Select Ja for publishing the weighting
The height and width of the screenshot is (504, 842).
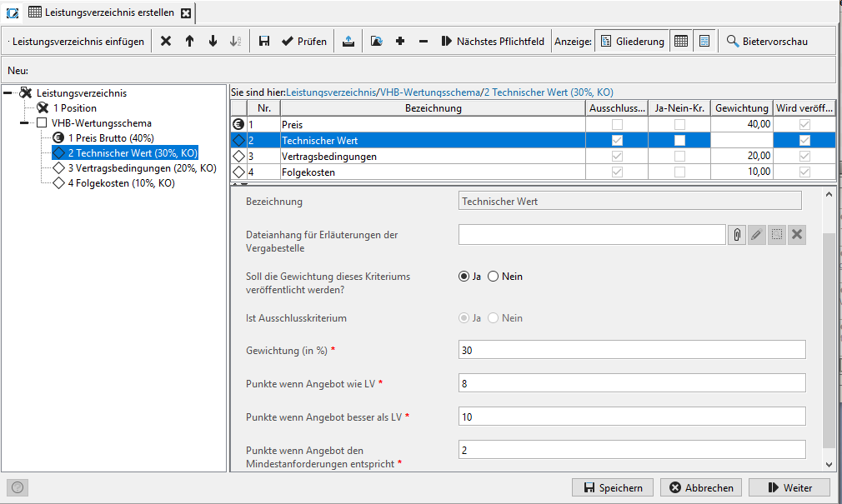click(464, 277)
